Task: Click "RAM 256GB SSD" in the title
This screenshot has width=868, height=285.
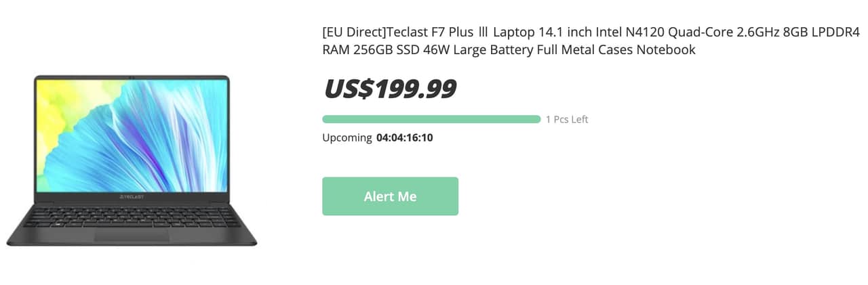Action: [x=368, y=50]
